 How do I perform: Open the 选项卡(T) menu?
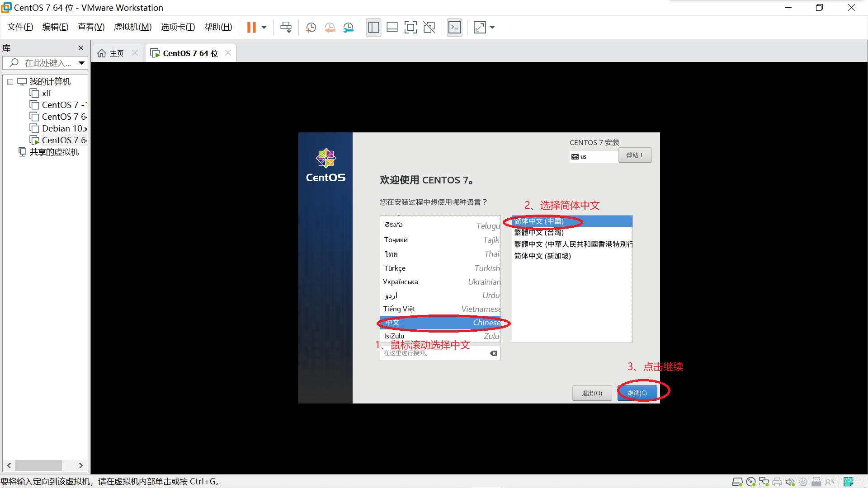178,27
